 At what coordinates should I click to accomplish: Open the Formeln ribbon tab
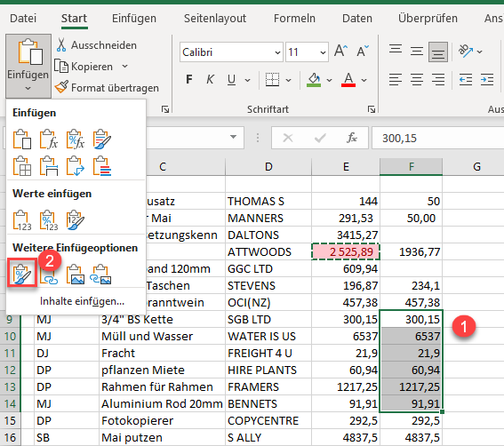[x=294, y=19]
